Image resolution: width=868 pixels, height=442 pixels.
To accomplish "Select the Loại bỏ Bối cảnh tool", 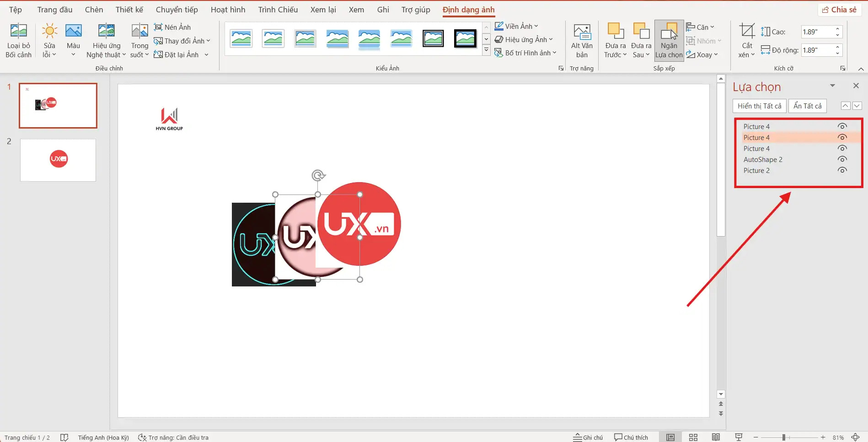I will click(x=18, y=40).
